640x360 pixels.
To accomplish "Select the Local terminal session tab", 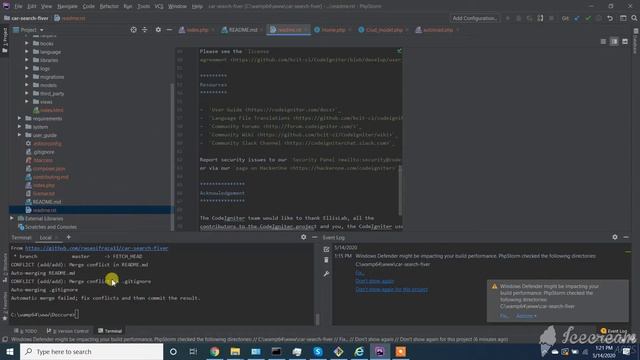I will pos(46,238).
